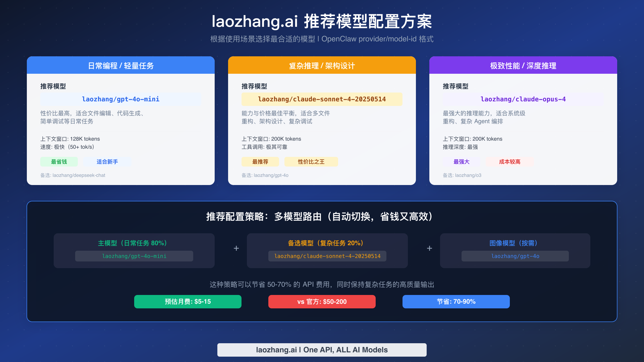Click the blue 节省: 70-90% badge

(x=456, y=301)
